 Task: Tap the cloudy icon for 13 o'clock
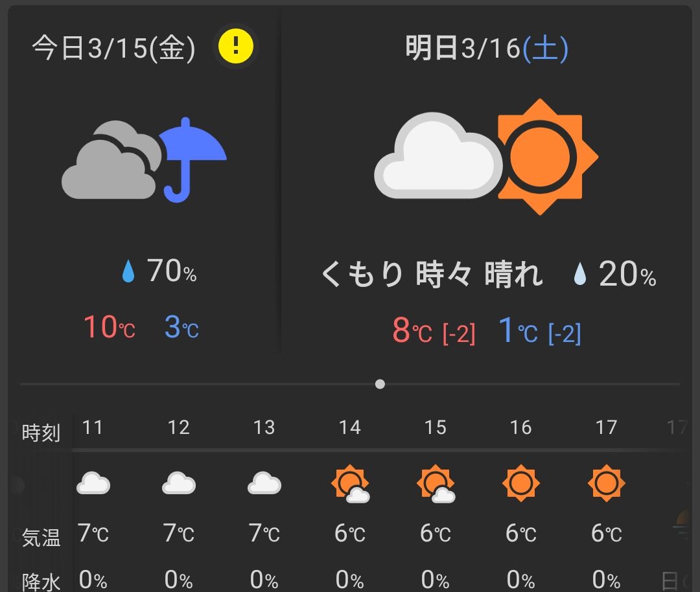pos(264,483)
